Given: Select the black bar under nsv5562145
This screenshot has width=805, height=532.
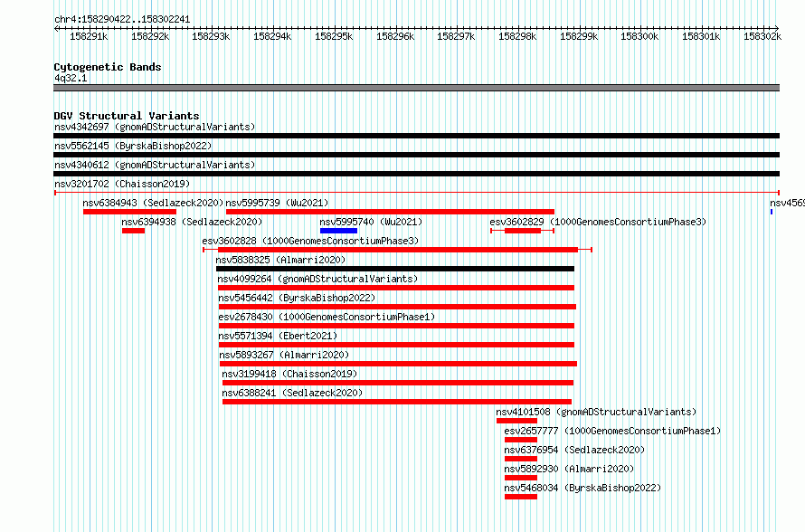Looking at the screenshot, I should (416, 155).
